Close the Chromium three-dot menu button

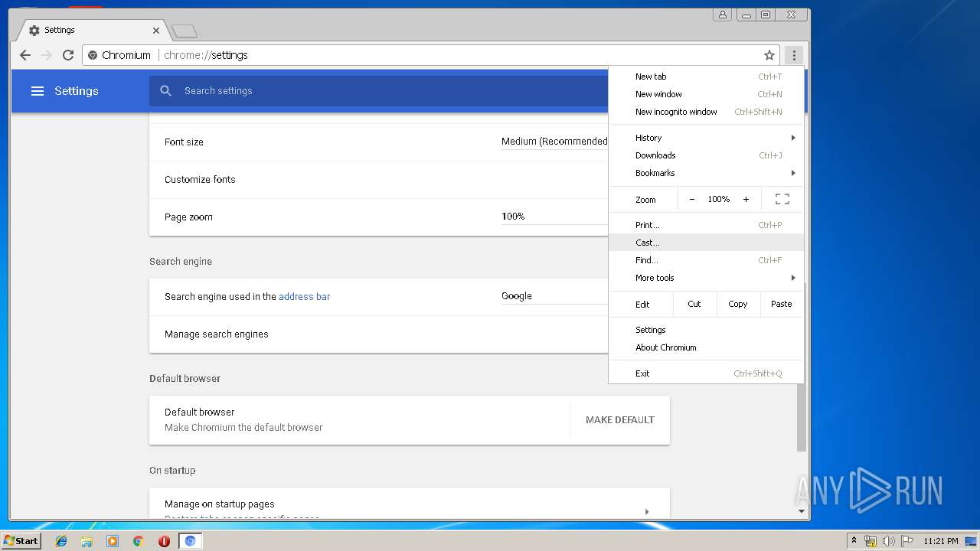pos(794,55)
